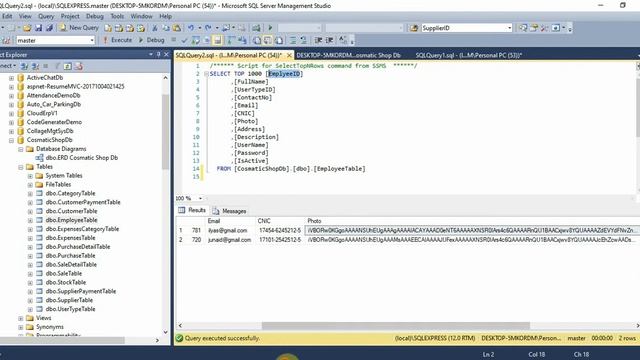Screen dimensions: 640x360
Task: Click the Increase Indent icon
Action: (329, 40)
